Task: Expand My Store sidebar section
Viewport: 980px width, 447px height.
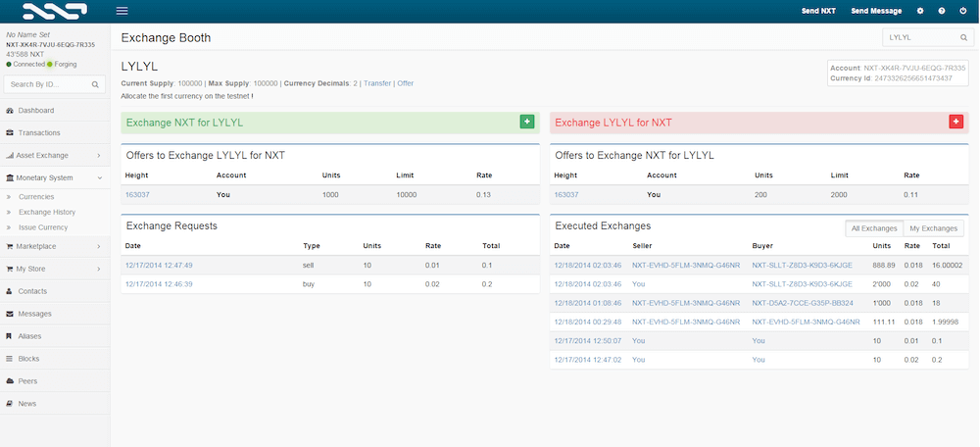Action: 55,269
